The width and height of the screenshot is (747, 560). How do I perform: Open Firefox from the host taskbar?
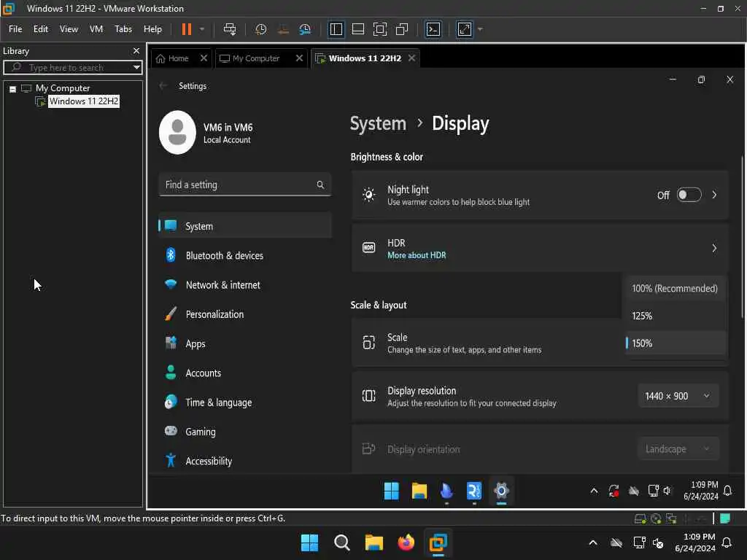click(x=406, y=542)
